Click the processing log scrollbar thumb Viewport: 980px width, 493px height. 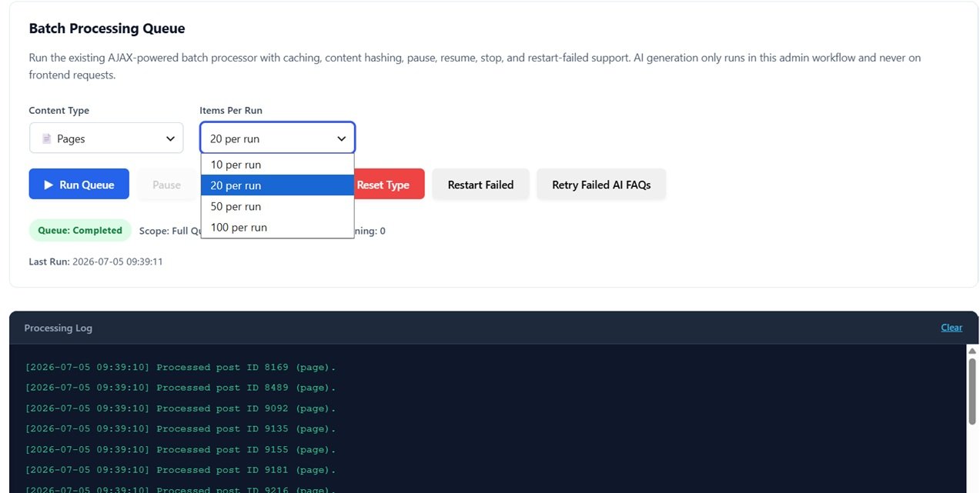tap(972, 391)
